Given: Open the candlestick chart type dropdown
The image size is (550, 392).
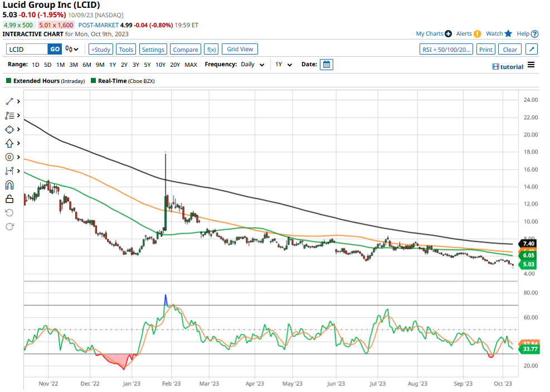Looking at the screenshot, I should click(x=72, y=49).
